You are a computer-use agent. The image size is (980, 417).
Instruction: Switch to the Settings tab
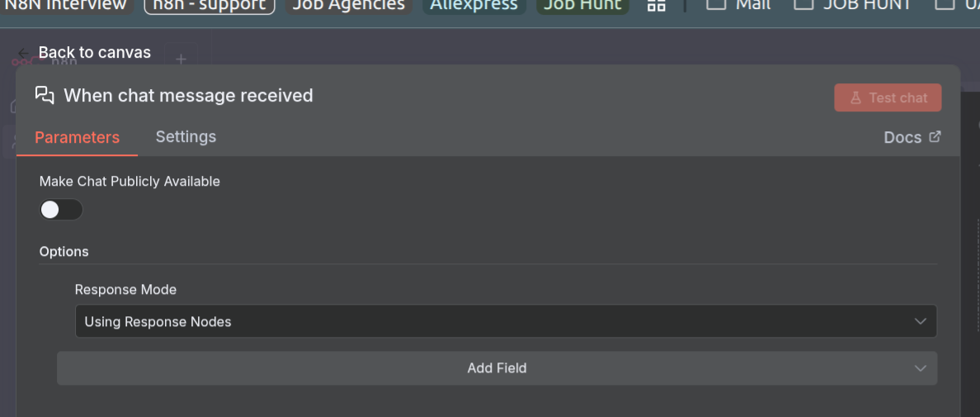[x=186, y=136]
